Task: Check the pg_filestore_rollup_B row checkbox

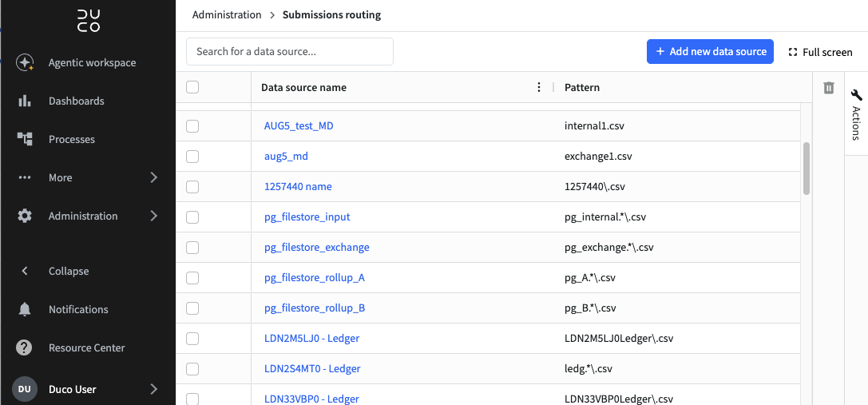Action: (192, 308)
